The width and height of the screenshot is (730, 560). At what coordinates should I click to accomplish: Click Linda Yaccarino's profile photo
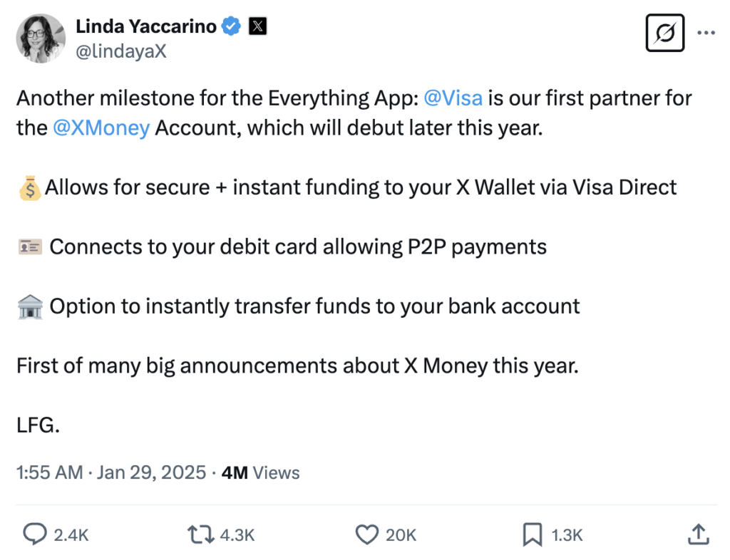pyautogui.click(x=41, y=38)
